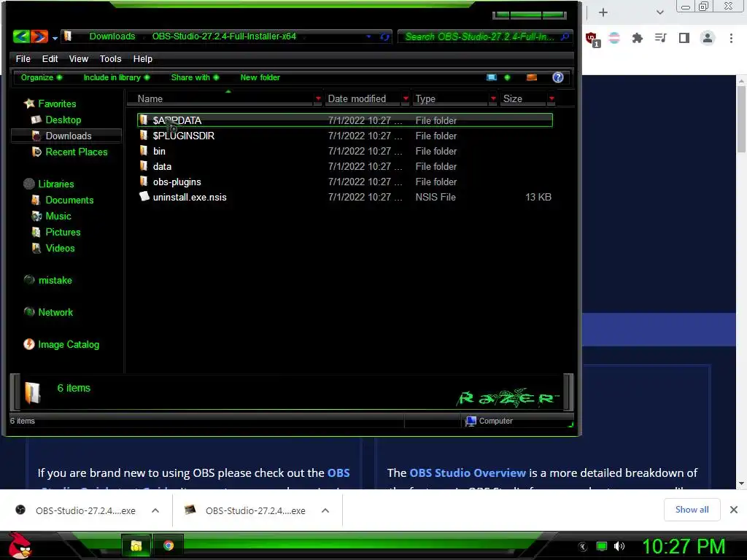Select the data folder
747x560 pixels.
[345, 166]
